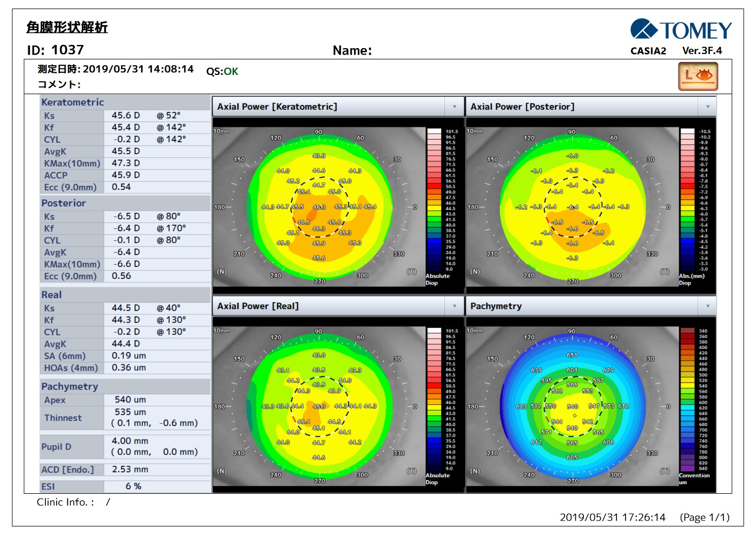This screenshot has height=535, width=756.
Task: Click the print timestamp 2019/05/31 17:26:14
Action: pos(613,517)
